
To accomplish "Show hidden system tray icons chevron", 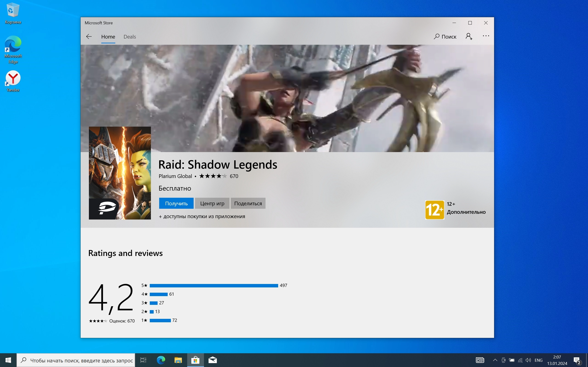I will (495, 360).
